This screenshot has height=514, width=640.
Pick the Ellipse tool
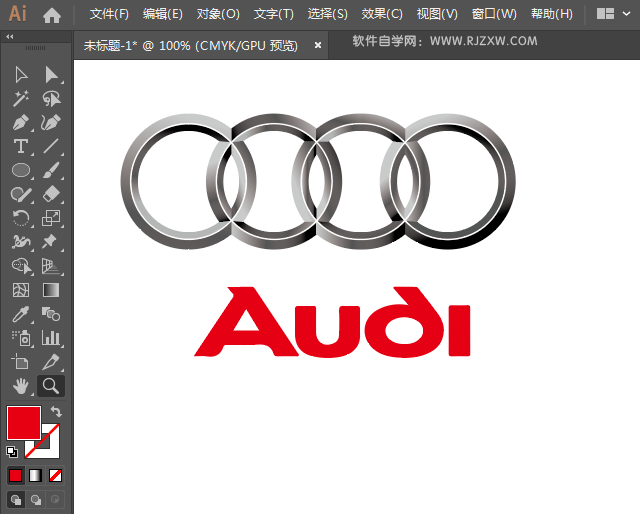tap(21, 170)
